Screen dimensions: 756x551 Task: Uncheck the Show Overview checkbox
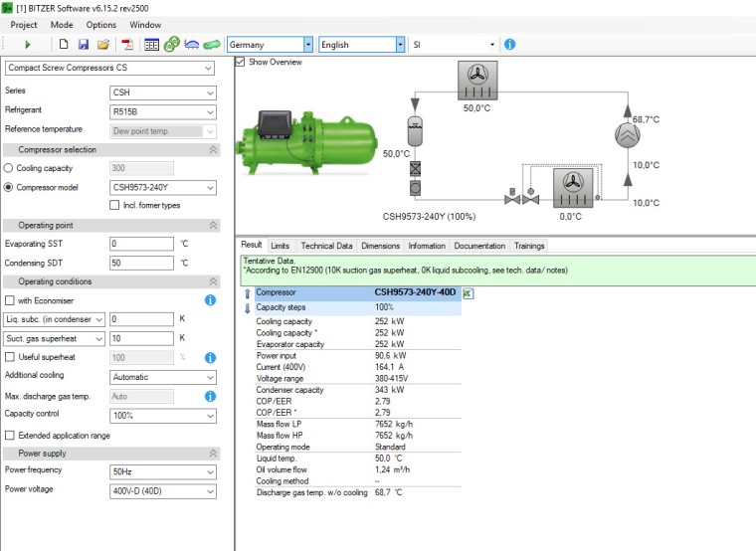240,62
